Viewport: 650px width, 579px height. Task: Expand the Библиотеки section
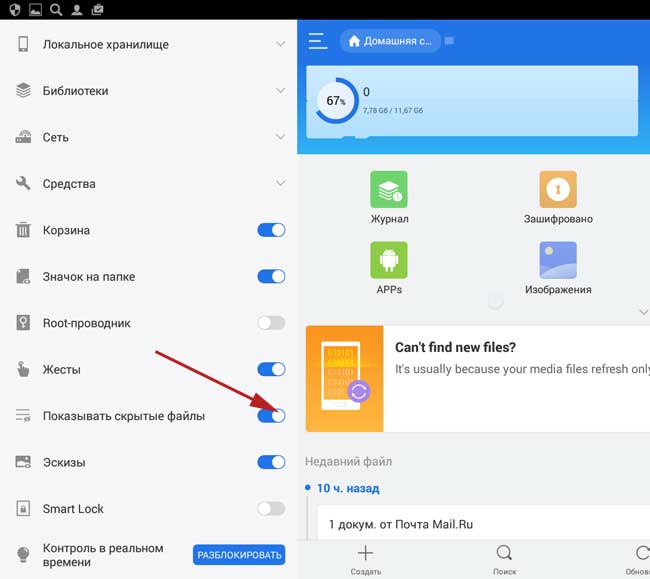coord(281,91)
